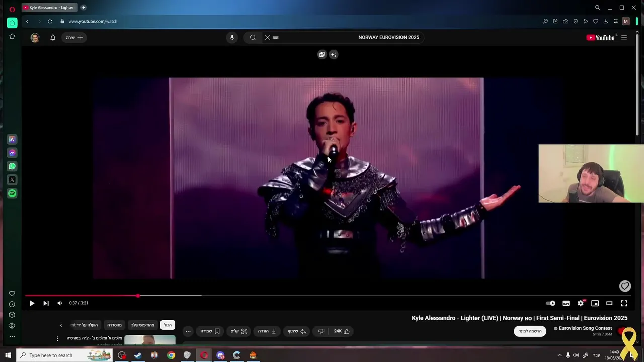This screenshot has width=644, height=362.
Task: Click the Save 'שמירה' button
Action: 210,331
